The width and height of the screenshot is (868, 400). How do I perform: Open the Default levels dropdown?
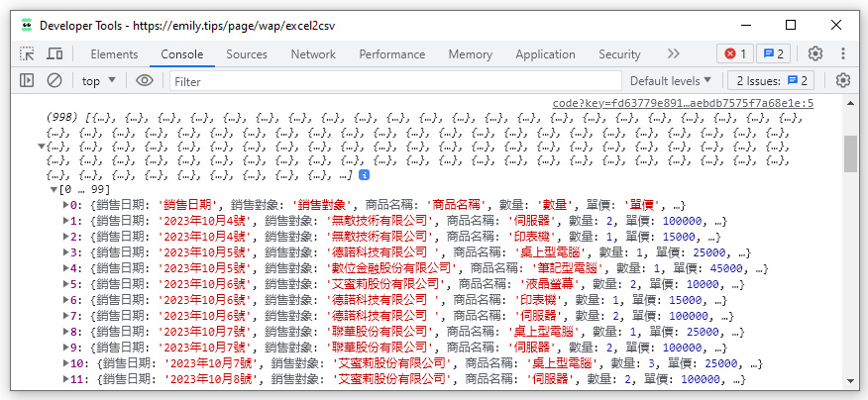(x=671, y=81)
